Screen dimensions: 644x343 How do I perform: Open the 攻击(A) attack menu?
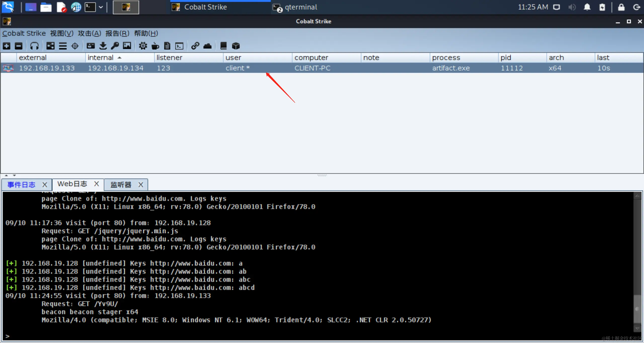[89, 33]
